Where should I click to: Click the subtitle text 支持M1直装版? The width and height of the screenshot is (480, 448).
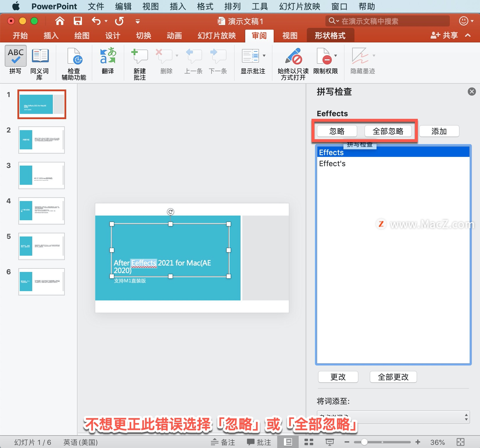click(x=130, y=281)
